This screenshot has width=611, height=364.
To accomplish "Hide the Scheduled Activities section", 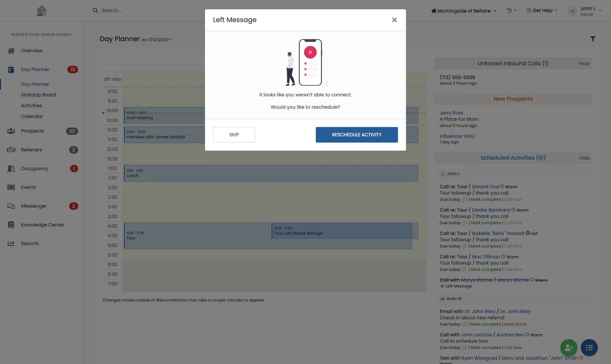I will tap(584, 158).
